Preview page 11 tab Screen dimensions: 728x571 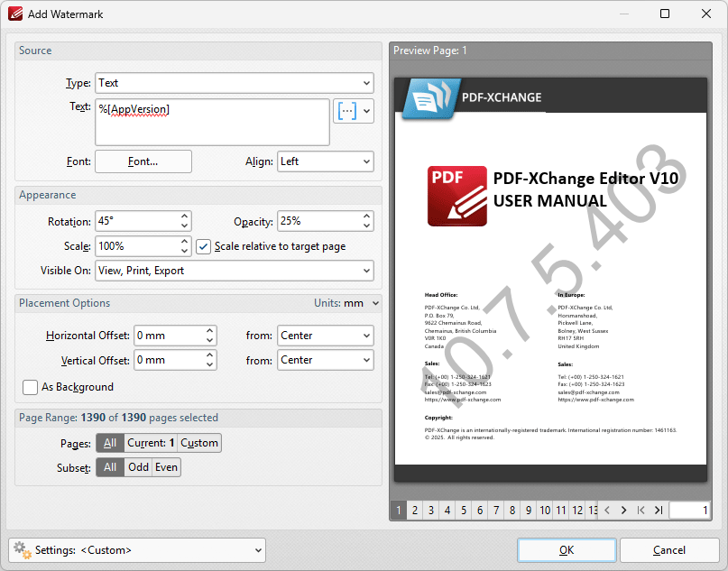click(x=561, y=511)
